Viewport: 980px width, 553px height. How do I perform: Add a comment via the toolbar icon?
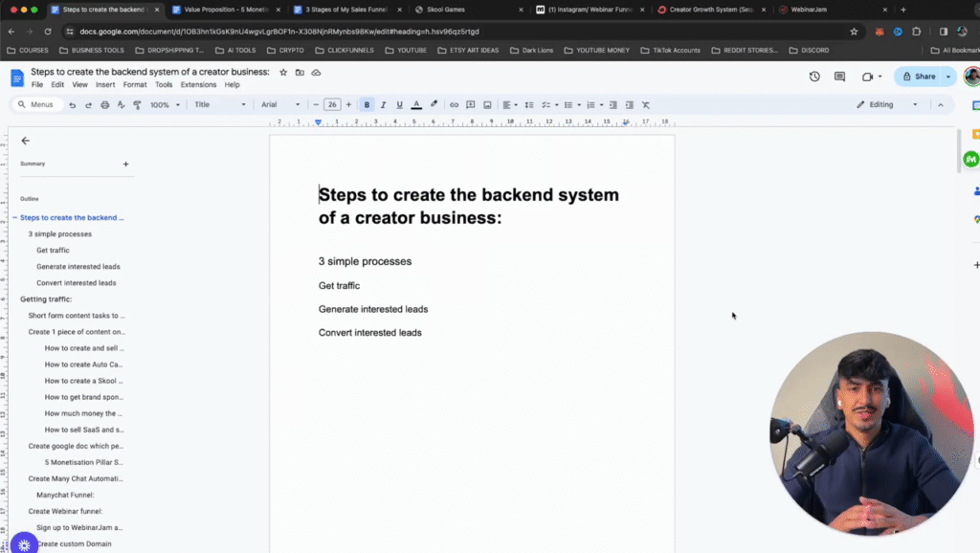pos(468,104)
